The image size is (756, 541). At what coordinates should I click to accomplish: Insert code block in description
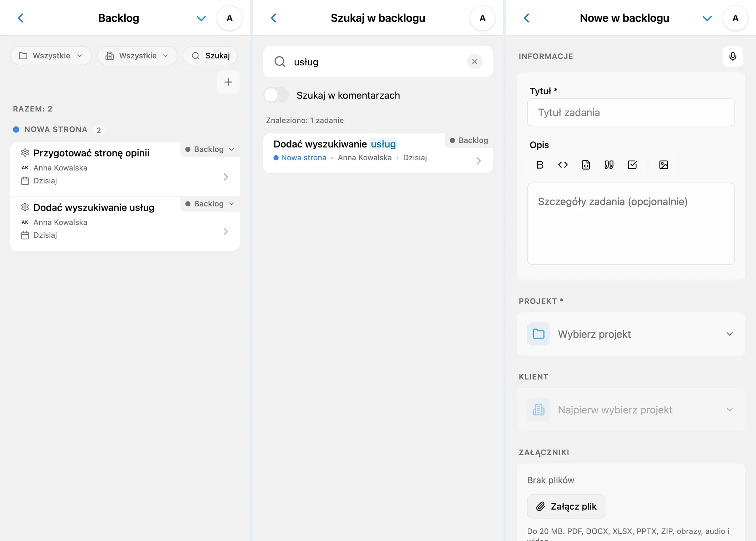tap(586, 165)
